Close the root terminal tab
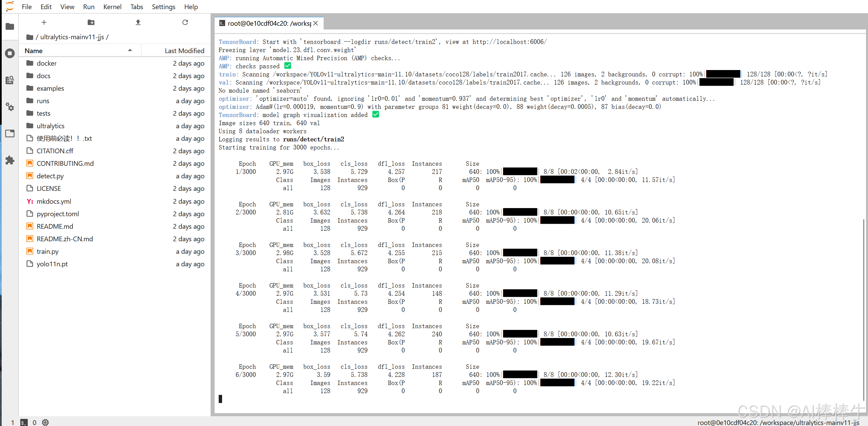This screenshot has width=868, height=426. coord(316,23)
